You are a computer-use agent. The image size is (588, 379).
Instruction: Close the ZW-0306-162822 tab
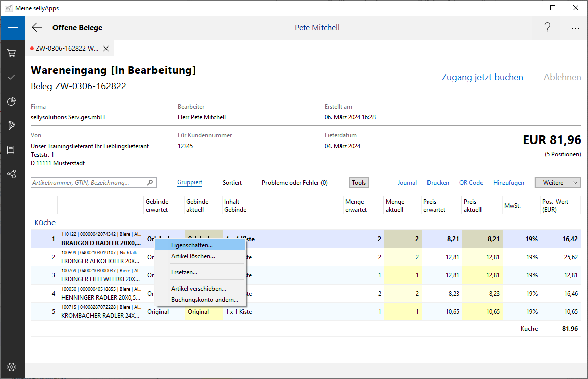coord(106,49)
